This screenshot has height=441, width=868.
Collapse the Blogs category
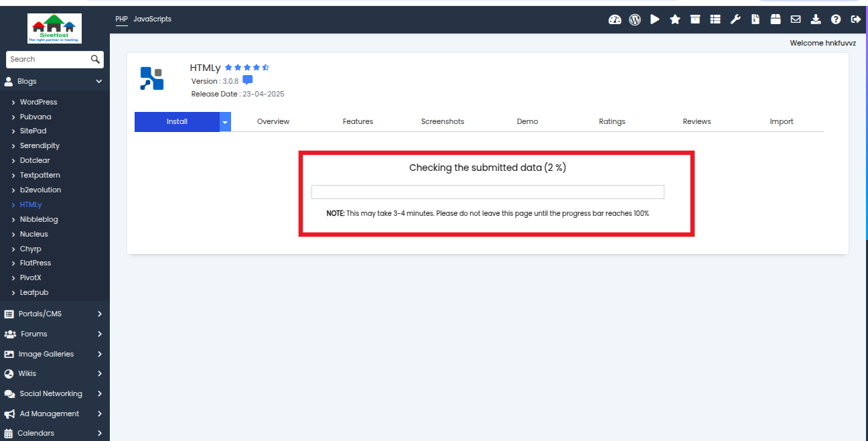click(54, 81)
